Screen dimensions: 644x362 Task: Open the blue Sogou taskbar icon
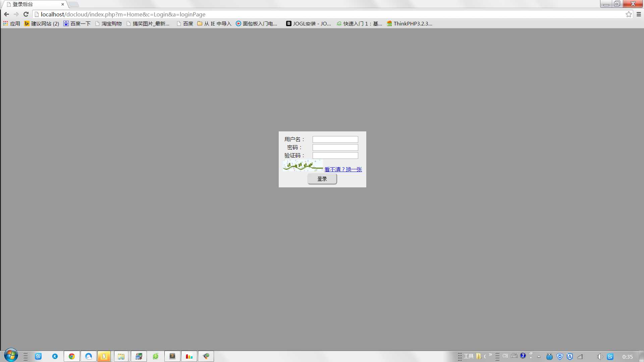38,356
